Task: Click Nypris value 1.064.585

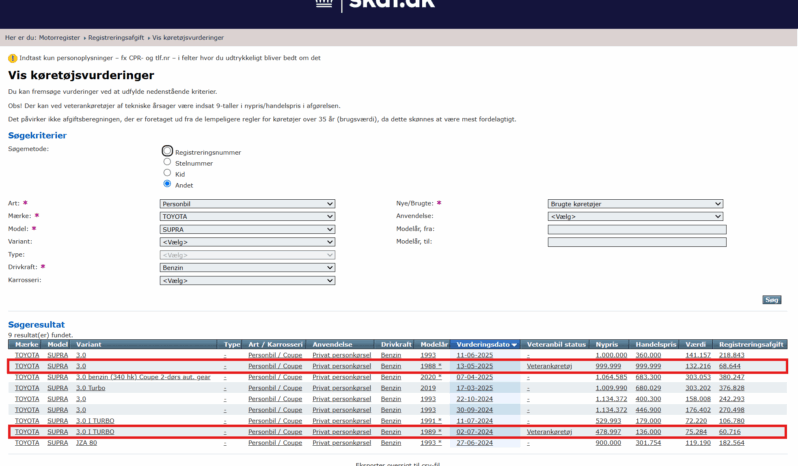Action: pos(611,377)
